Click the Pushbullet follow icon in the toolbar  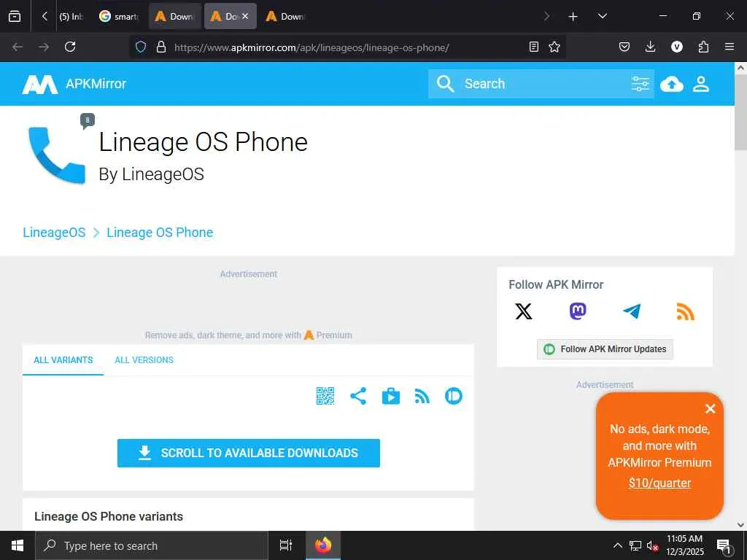pos(454,396)
